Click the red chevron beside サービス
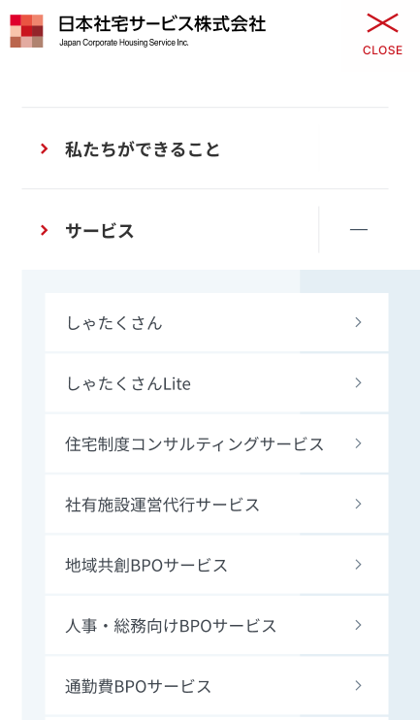 45,230
